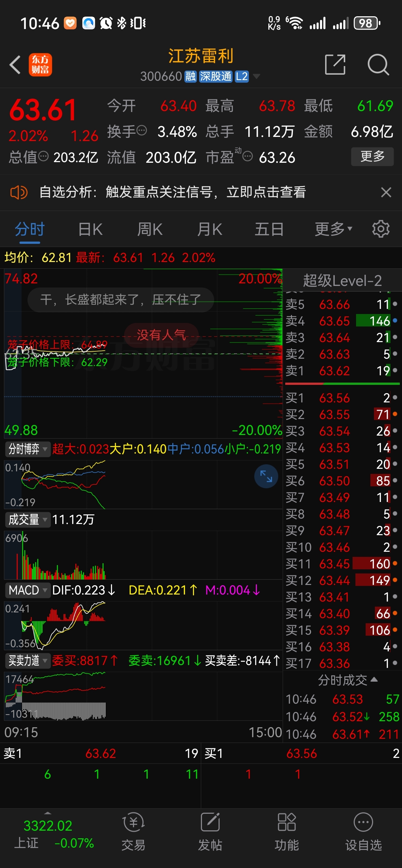Open the search magnifier icon

[378, 64]
